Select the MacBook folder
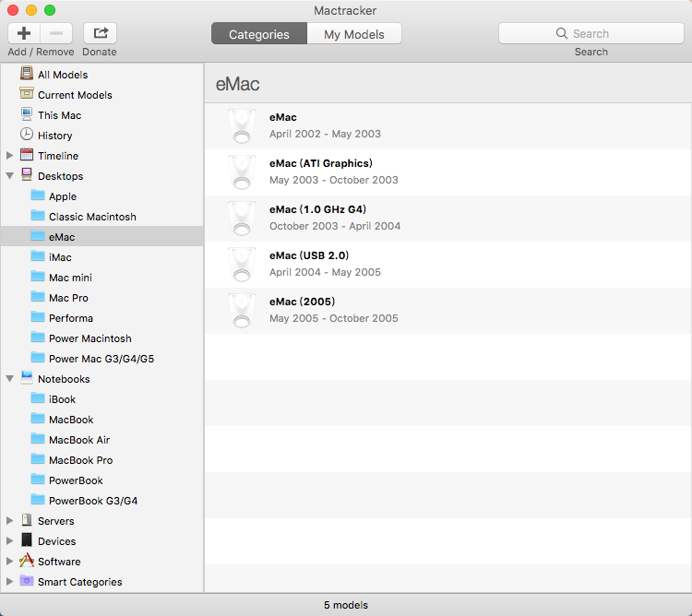The height and width of the screenshot is (616, 692). tap(101, 420)
